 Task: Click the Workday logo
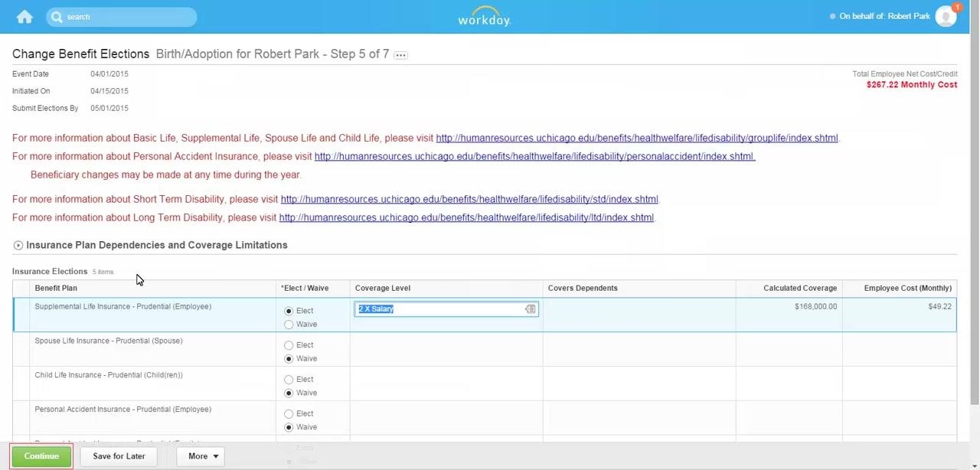coord(484,17)
